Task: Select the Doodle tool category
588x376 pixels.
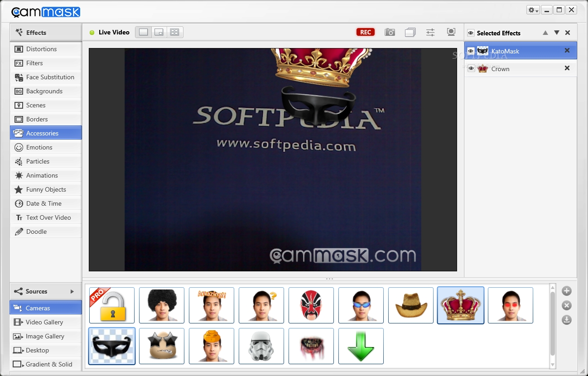Action: (46, 231)
